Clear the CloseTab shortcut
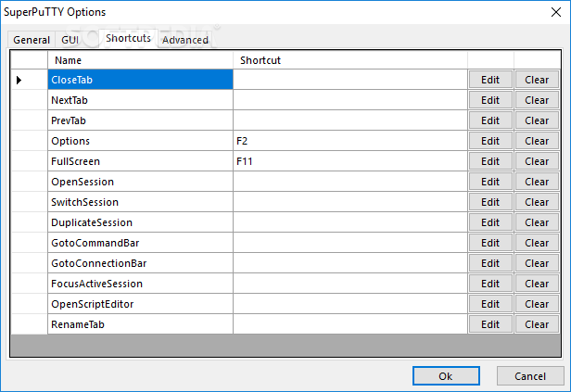 (x=537, y=80)
